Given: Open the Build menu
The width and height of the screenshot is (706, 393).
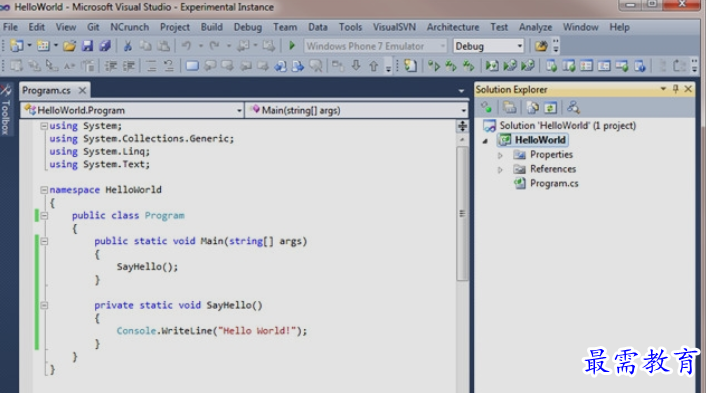Looking at the screenshot, I should [212, 27].
